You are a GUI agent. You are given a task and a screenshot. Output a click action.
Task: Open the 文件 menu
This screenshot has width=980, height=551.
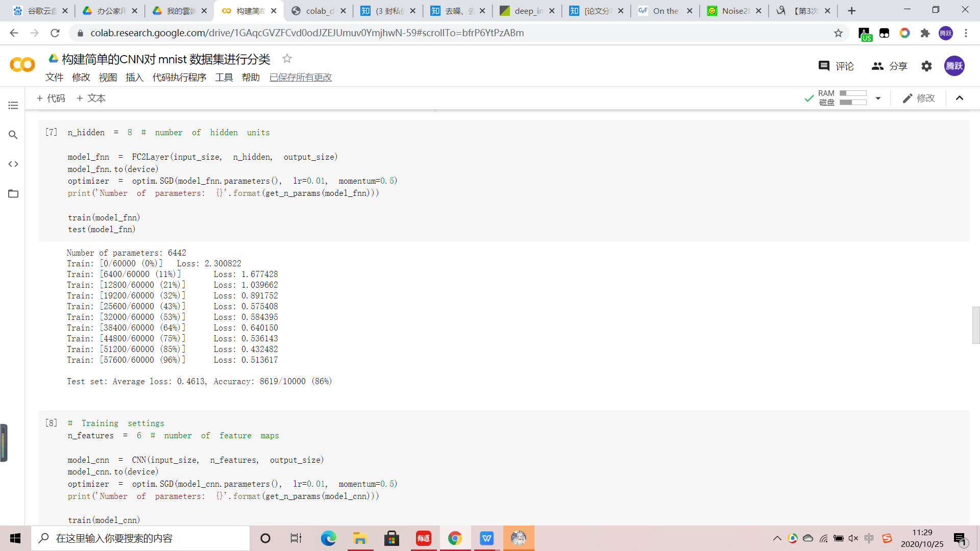pyautogui.click(x=54, y=77)
